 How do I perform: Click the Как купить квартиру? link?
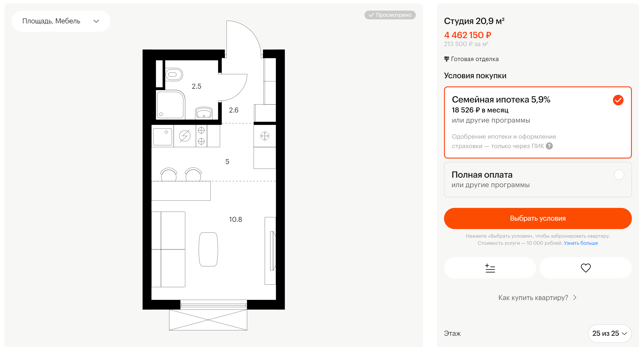pyautogui.click(x=533, y=297)
